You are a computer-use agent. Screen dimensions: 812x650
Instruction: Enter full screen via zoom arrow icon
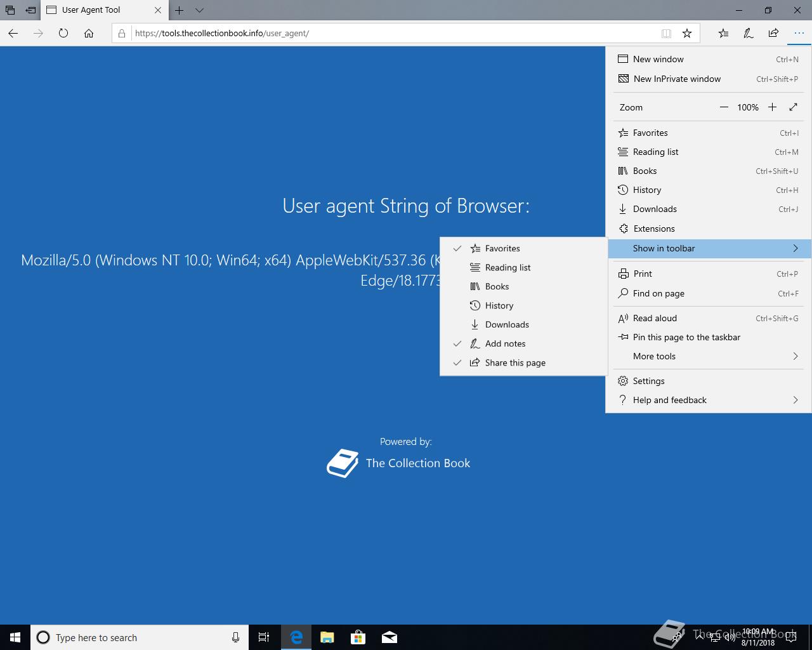tap(793, 107)
